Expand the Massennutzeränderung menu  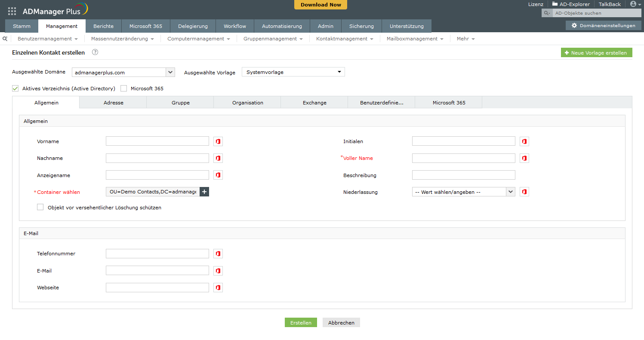click(123, 39)
